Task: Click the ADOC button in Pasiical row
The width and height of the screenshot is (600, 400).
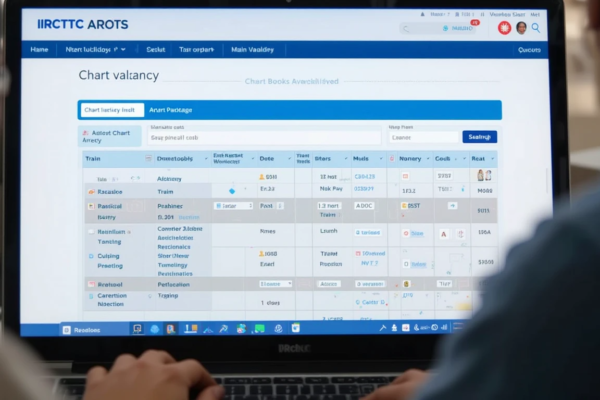Action: (364, 206)
